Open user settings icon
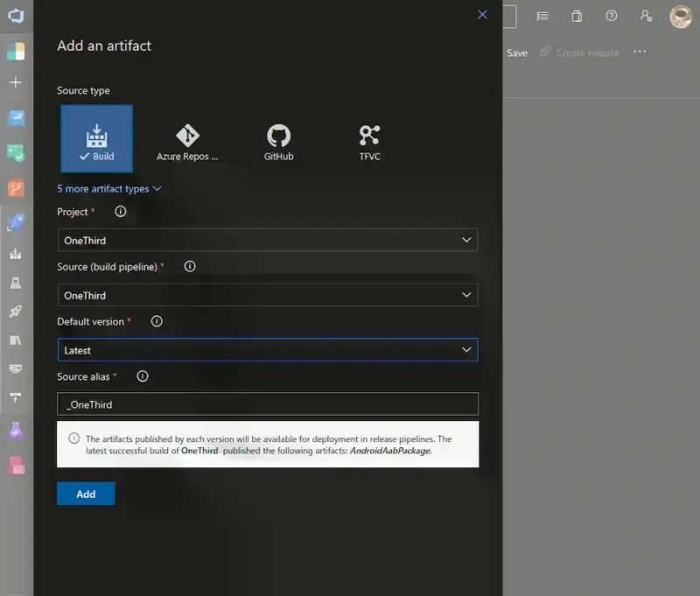 [646, 16]
